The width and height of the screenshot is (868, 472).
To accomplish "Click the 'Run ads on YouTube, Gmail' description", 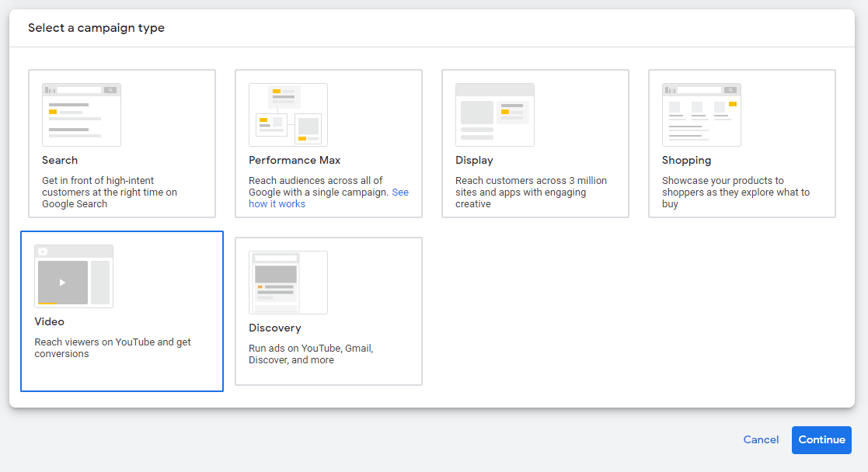I will coord(311,354).
